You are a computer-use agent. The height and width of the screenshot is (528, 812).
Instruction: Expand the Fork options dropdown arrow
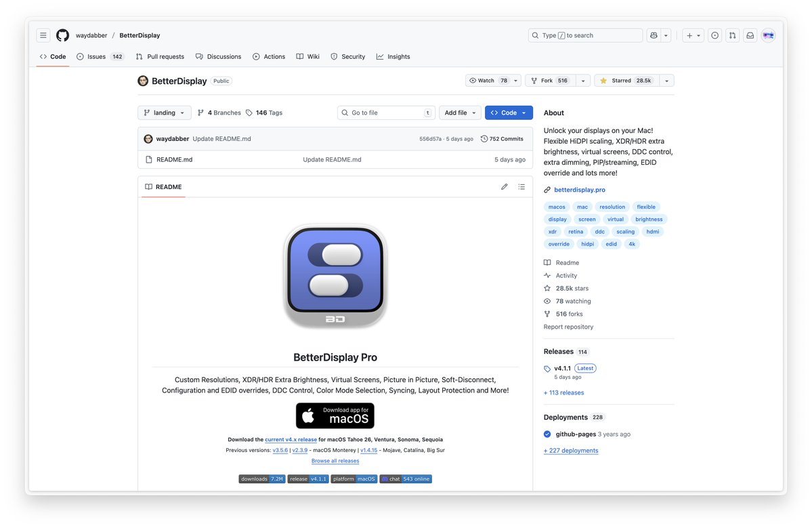click(583, 81)
